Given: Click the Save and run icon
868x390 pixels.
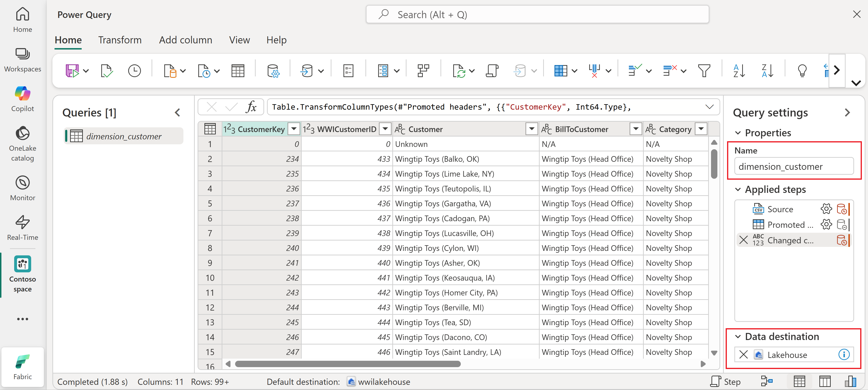Looking at the screenshot, I should 72,71.
